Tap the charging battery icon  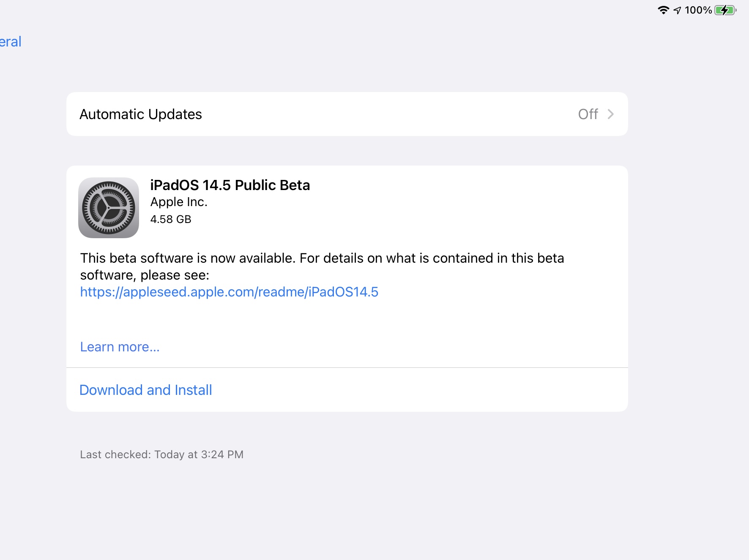click(725, 10)
